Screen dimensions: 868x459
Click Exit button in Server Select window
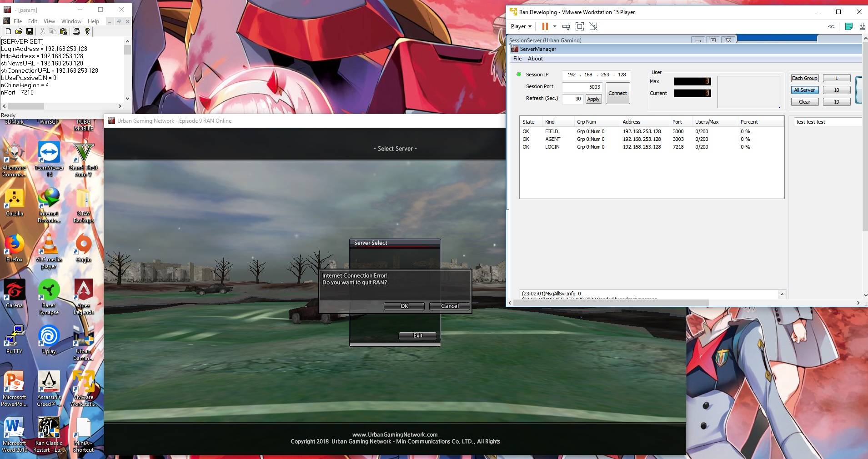click(418, 335)
